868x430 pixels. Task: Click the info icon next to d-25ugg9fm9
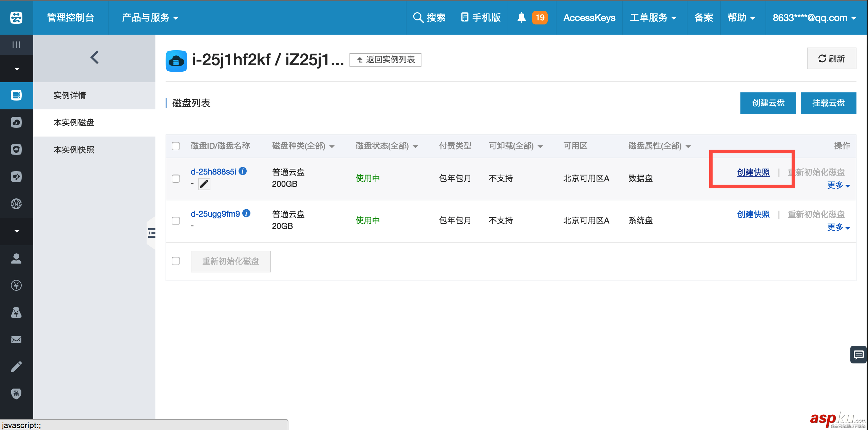pos(247,213)
